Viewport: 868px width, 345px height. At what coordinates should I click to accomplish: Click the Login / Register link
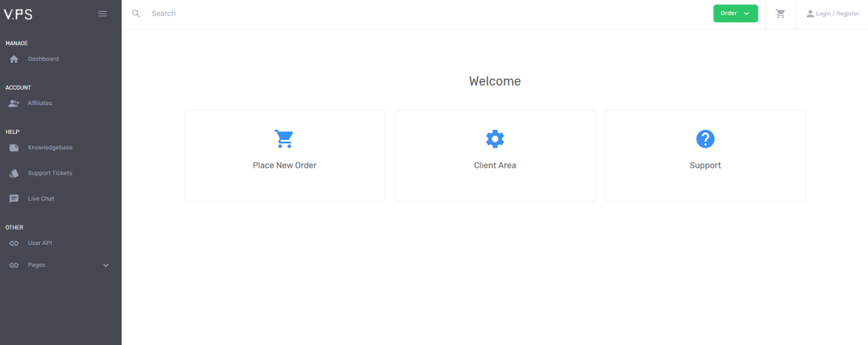tap(837, 14)
